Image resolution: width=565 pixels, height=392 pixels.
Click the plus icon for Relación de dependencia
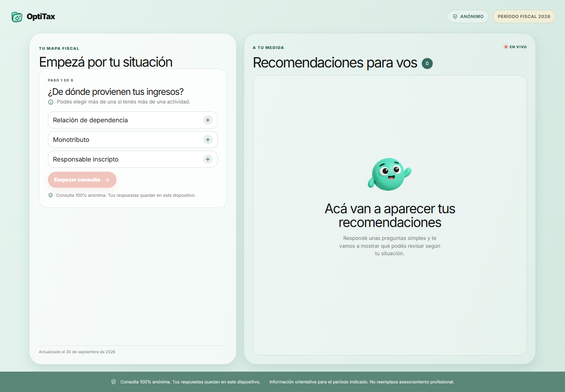(x=208, y=120)
